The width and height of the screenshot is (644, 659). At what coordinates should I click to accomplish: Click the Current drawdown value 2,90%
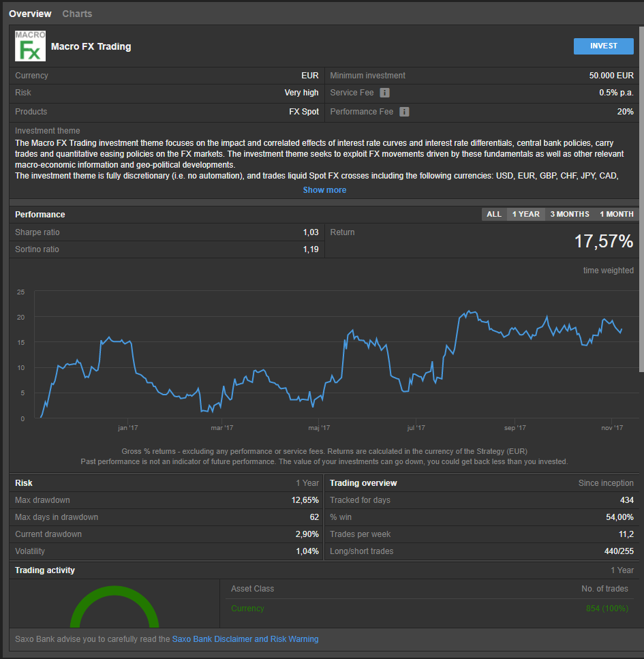tap(307, 534)
